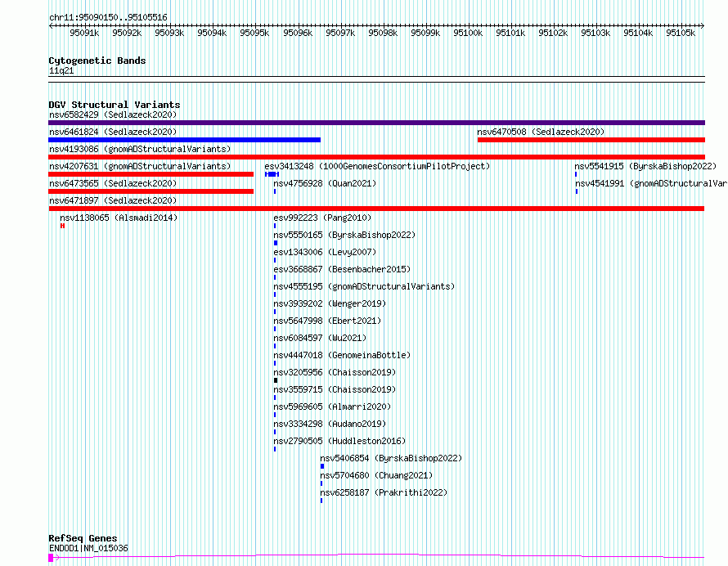Click the ENDOD1|NM_015036 gene label
This screenshot has width=728, height=566.
(88, 548)
